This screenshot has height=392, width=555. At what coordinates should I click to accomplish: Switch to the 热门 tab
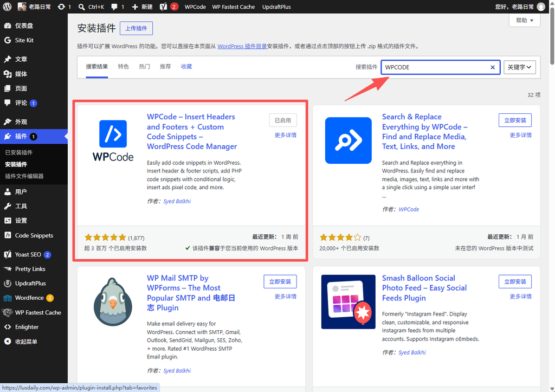(144, 67)
